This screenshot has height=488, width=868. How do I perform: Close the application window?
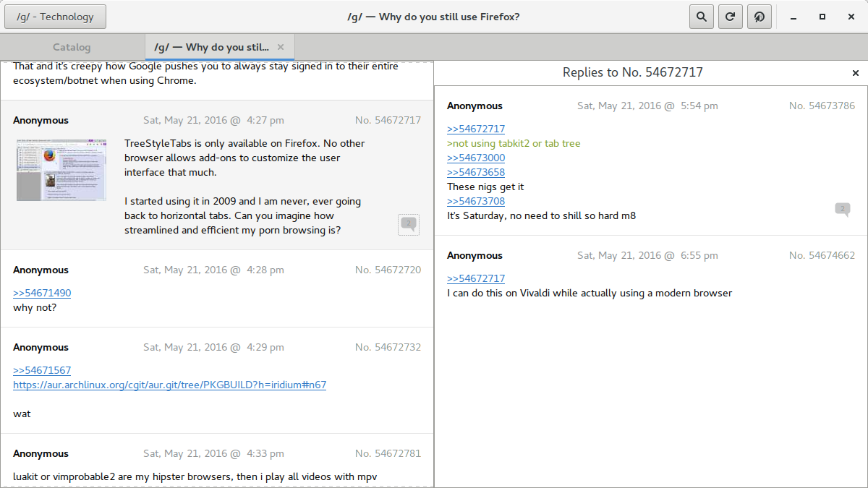[x=851, y=17]
